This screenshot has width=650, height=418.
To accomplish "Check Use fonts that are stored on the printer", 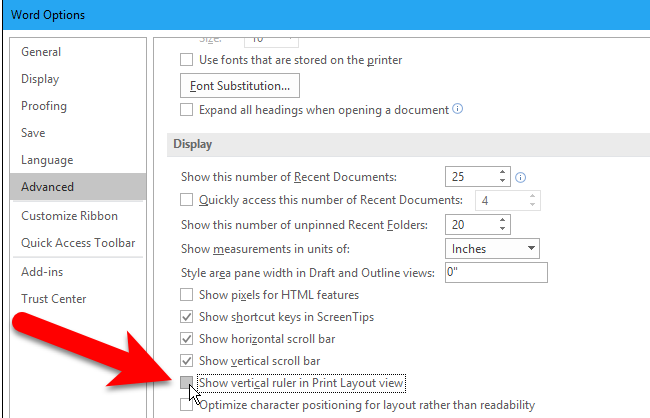I will tap(186, 60).
